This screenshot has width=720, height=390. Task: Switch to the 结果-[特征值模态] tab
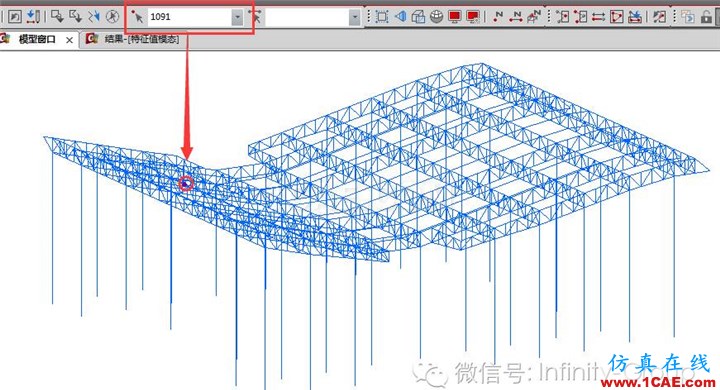(x=142, y=39)
